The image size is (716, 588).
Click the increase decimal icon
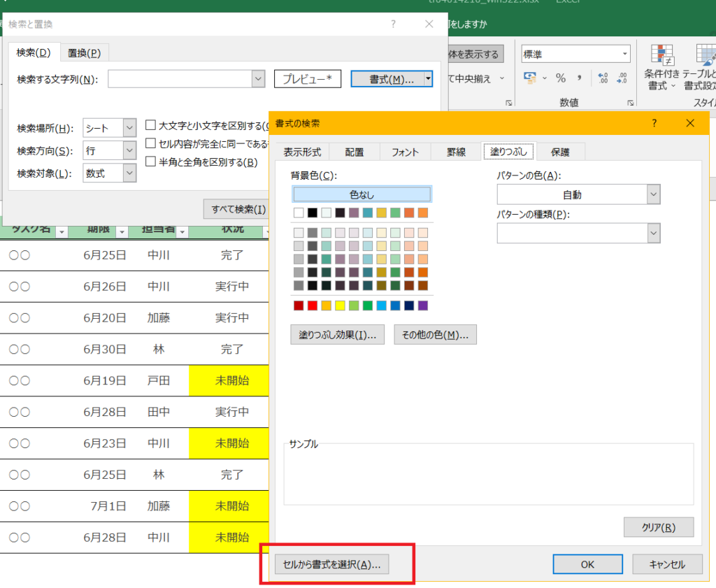603,78
